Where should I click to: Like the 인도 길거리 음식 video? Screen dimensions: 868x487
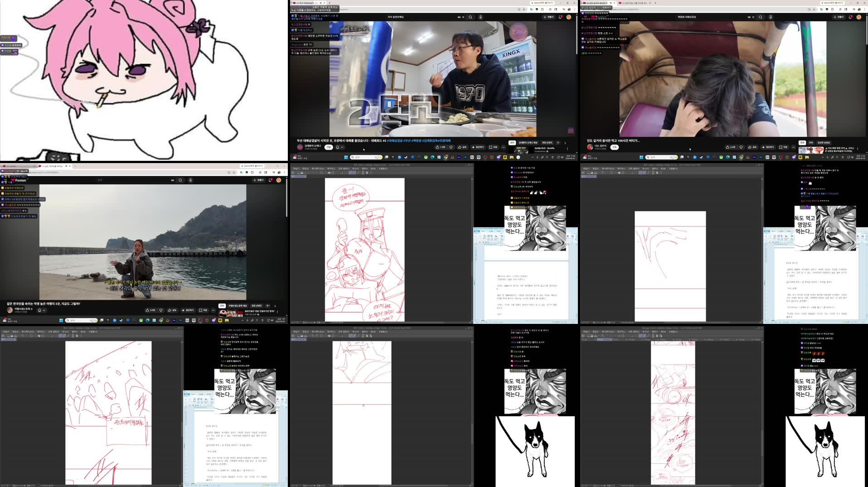tap(730, 147)
